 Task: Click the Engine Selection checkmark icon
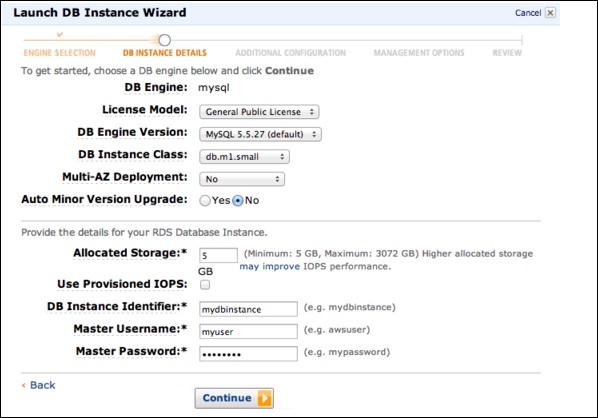59,34
